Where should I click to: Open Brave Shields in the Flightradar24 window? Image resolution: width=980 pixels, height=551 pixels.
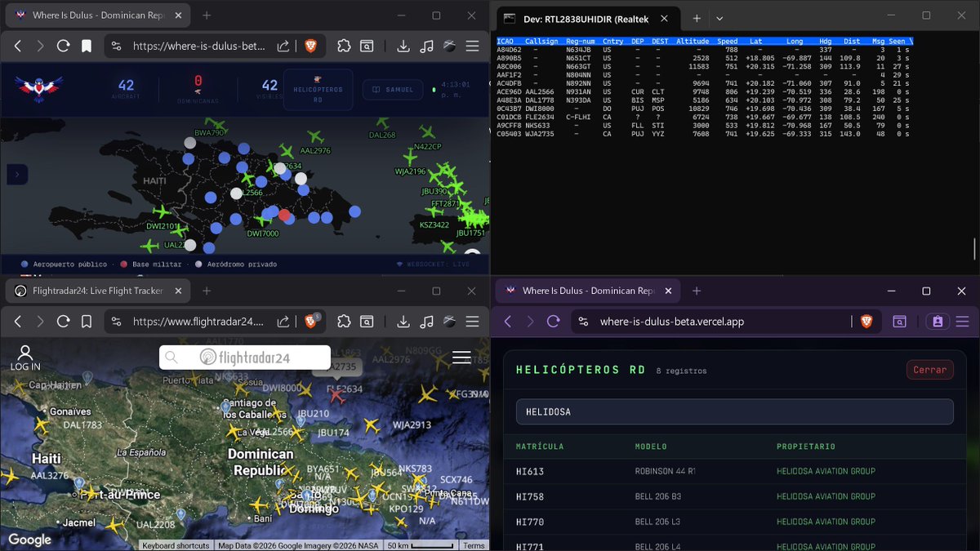tap(311, 322)
